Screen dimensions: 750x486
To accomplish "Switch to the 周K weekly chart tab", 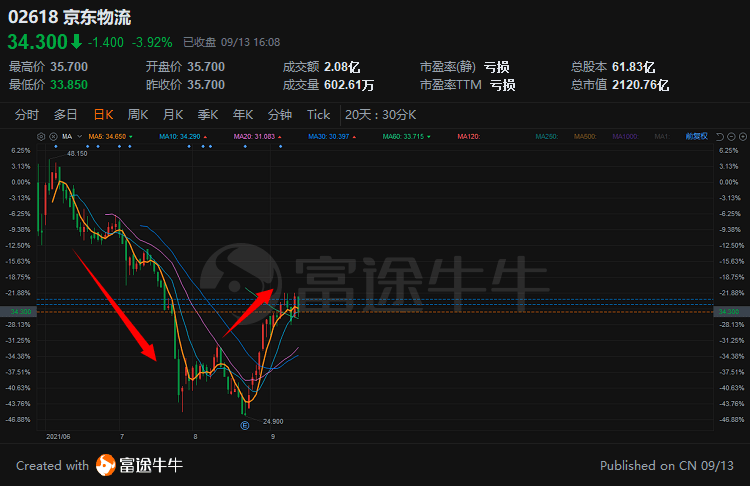I will (x=138, y=114).
